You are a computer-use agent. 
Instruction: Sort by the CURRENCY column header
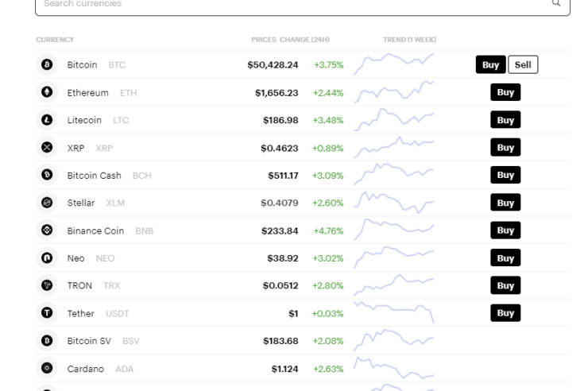tap(55, 40)
